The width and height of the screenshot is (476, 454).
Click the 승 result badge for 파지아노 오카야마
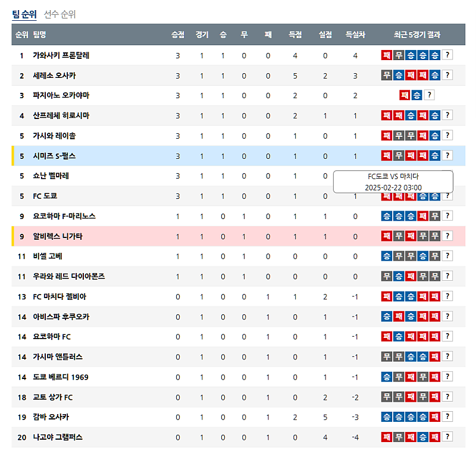418,94
